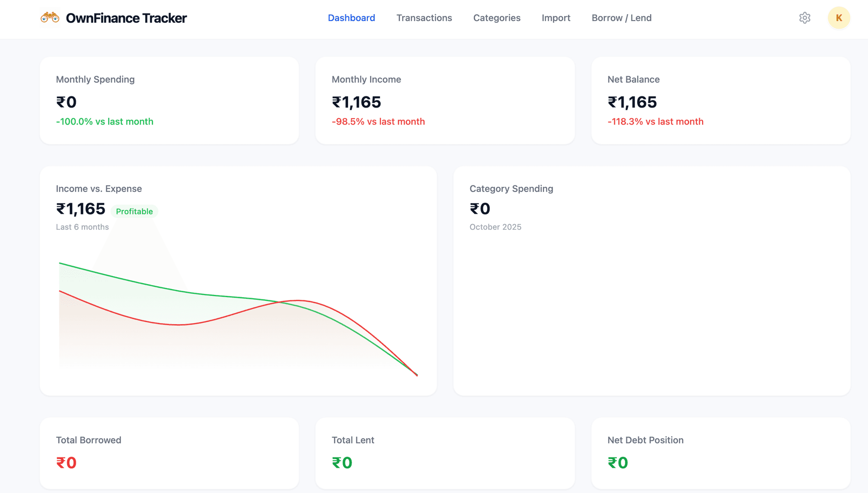Open the settings gear icon
The height and width of the screenshot is (493, 868).
(804, 18)
